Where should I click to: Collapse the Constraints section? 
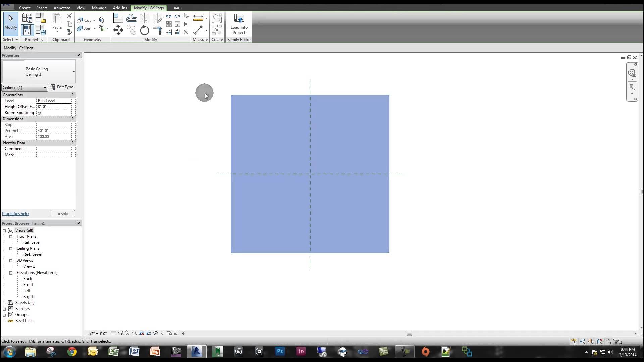pos(72,95)
